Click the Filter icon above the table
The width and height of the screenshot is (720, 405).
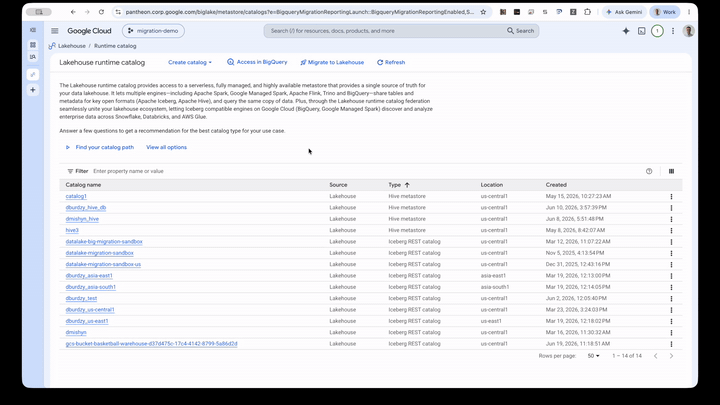pos(70,171)
